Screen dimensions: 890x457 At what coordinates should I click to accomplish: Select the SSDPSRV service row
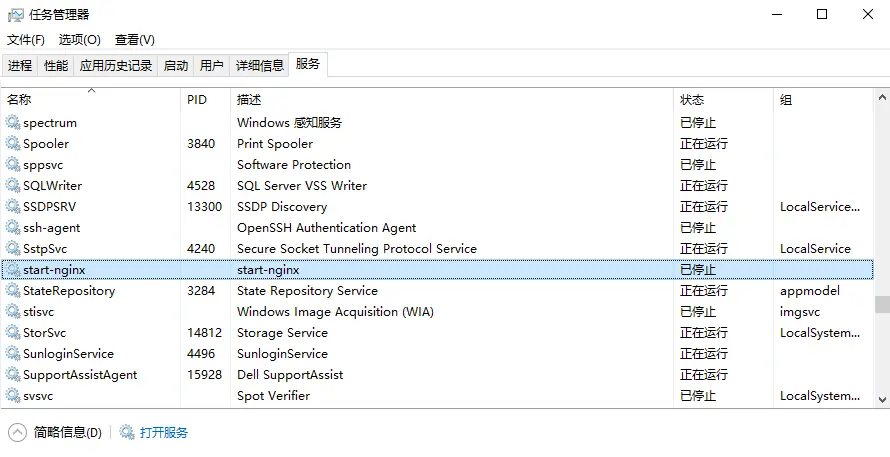point(437,207)
